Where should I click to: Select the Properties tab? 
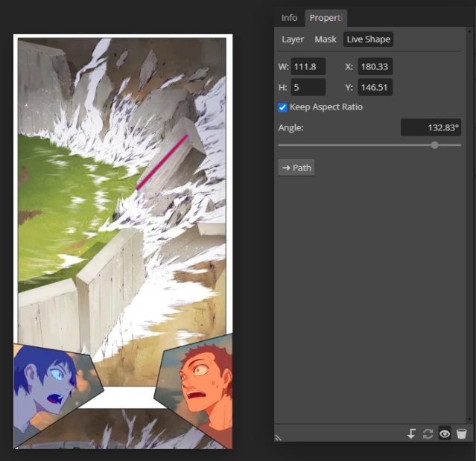(x=326, y=18)
